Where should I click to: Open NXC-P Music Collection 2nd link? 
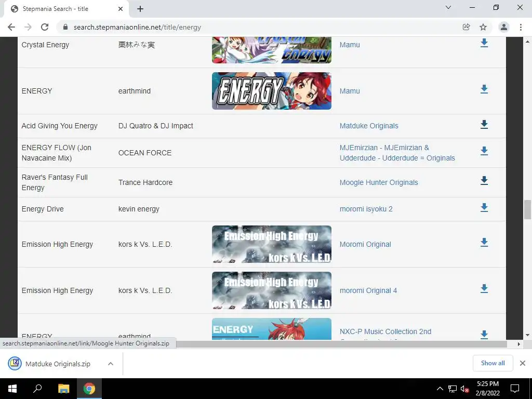tap(385, 331)
